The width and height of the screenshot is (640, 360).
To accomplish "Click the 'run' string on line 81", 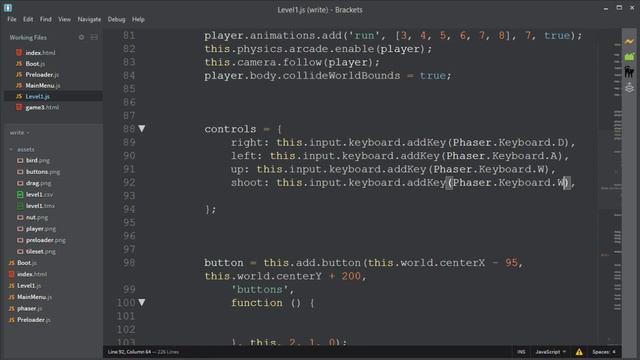I will point(364,36).
